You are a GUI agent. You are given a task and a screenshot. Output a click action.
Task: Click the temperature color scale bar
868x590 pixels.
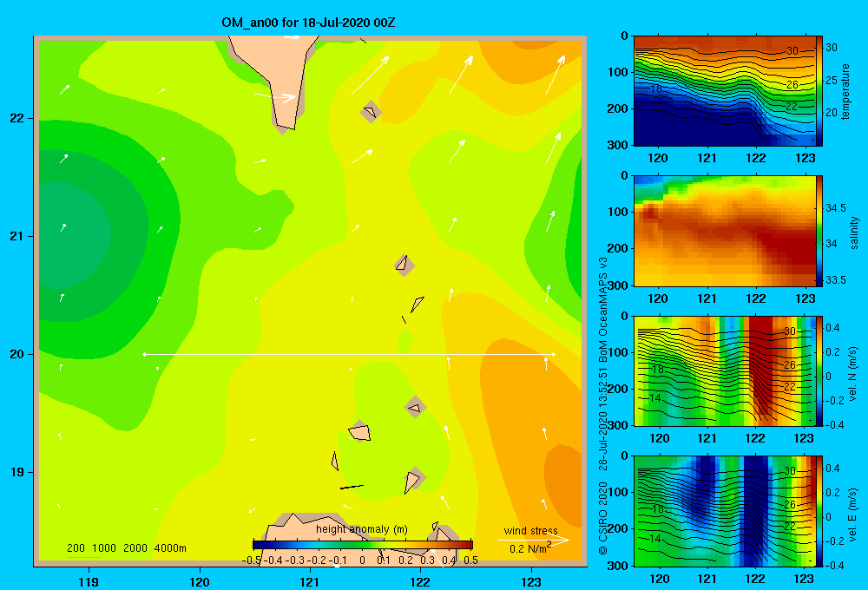(819, 91)
